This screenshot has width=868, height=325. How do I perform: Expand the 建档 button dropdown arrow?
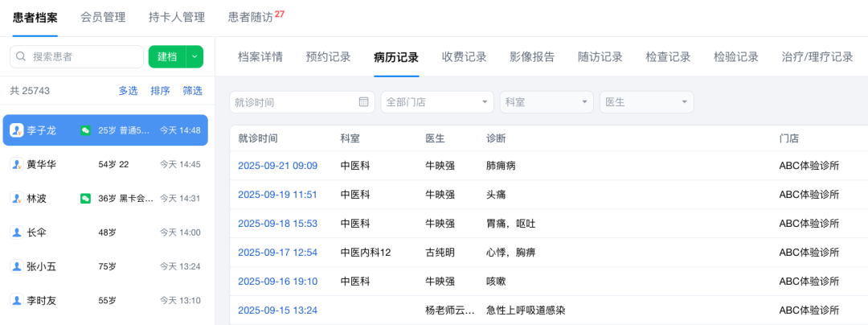[194, 57]
